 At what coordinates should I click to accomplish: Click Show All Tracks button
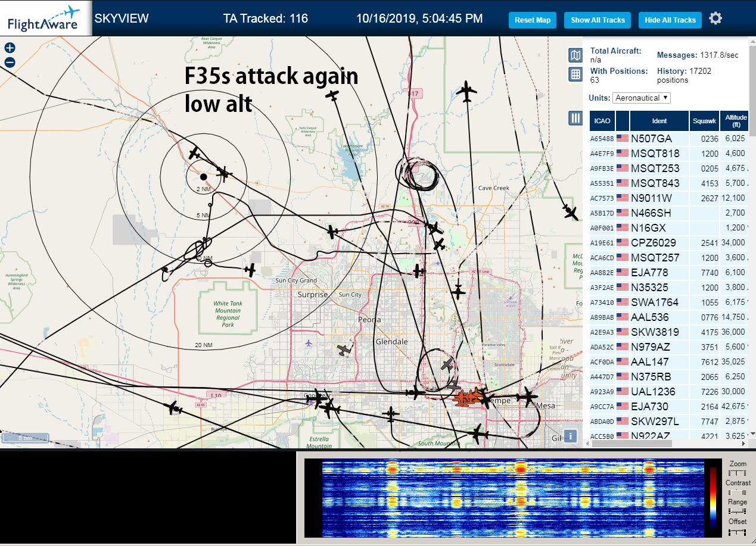click(598, 20)
